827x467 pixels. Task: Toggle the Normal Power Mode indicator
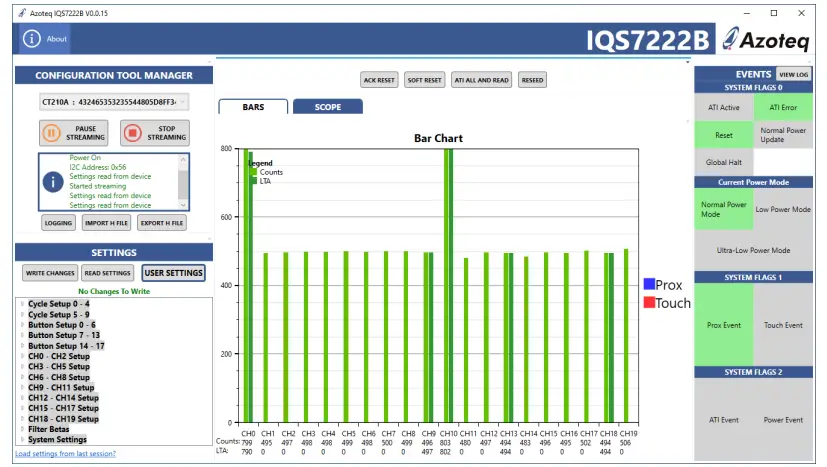(723, 210)
